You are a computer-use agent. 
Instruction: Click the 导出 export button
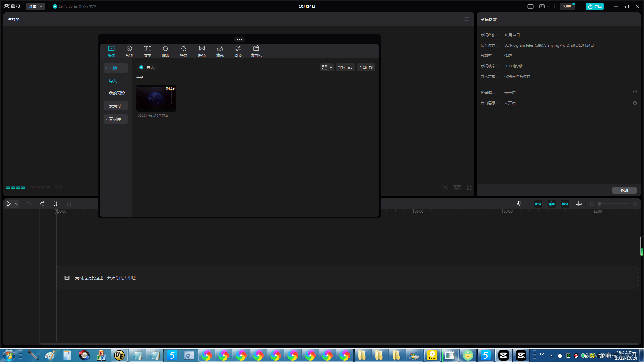click(x=594, y=6)
